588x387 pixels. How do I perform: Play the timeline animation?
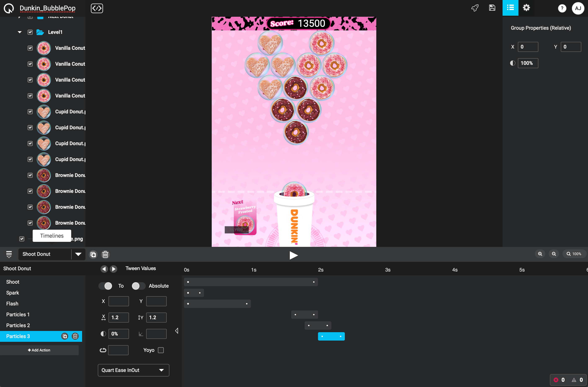294,255
